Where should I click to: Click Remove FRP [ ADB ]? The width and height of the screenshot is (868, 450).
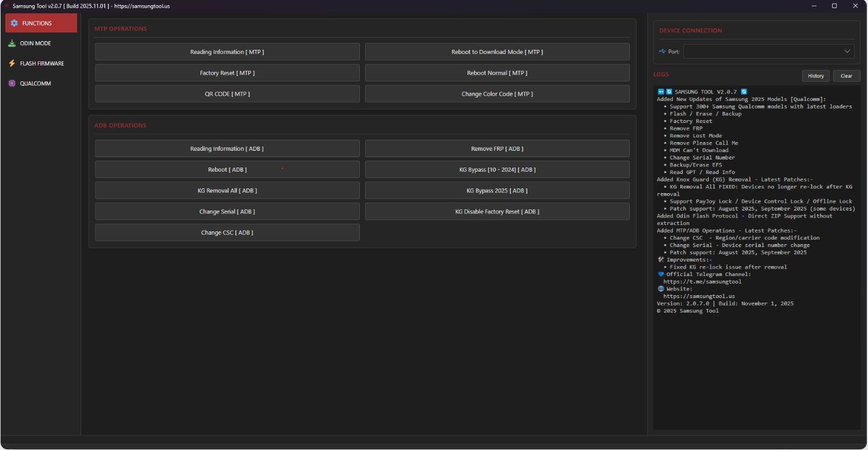point(497,149)
